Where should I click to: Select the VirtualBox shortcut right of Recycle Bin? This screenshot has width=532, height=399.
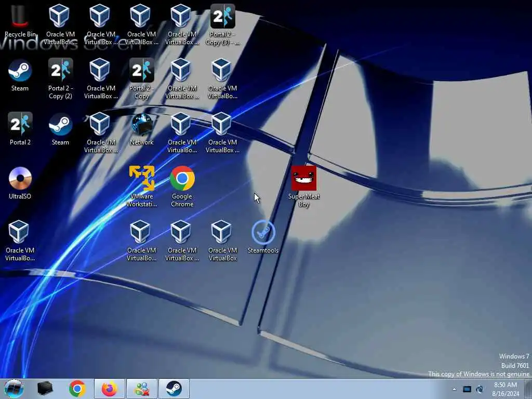pos(60,24)
